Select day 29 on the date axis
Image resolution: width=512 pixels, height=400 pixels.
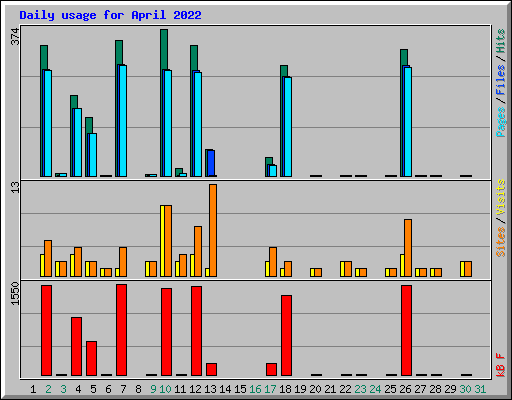(450, 389)
